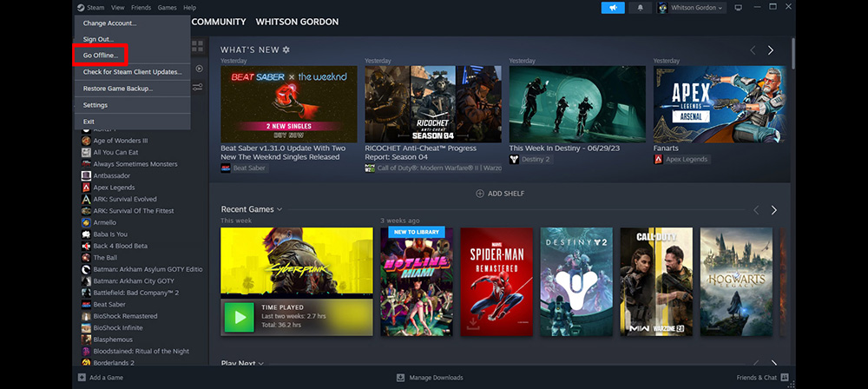Open RICOCHET Anti-Cheat Progress Report link
This screenshot has width=868, height=389.
(421, 152)
